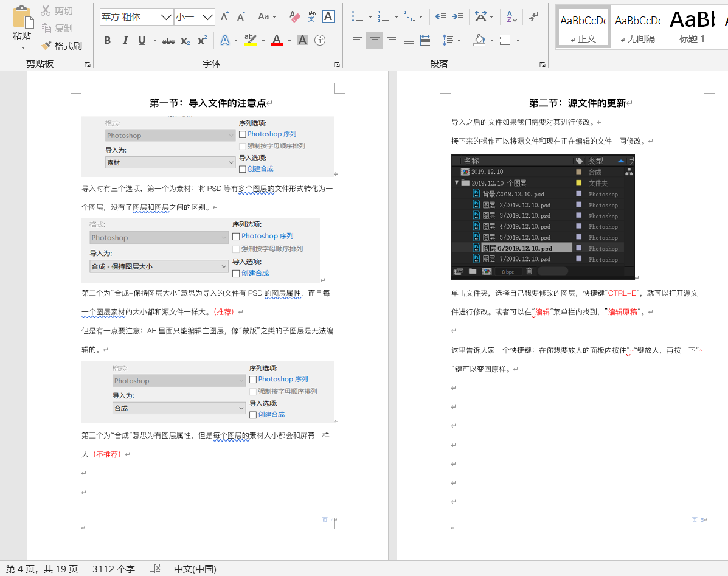This screenshot has height=576, width=728.
Task: Align text left
Action: pos(357,40)
